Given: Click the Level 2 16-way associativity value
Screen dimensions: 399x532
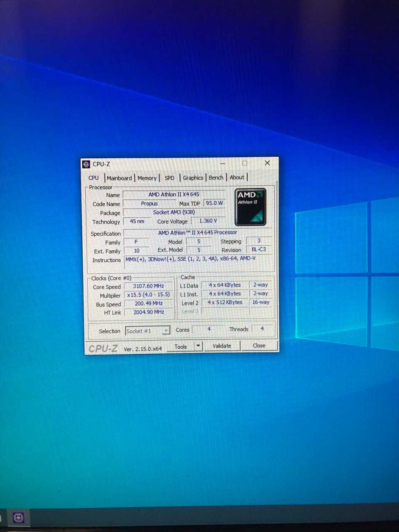Looking at the screenshot, I should [x=261, y=302].
